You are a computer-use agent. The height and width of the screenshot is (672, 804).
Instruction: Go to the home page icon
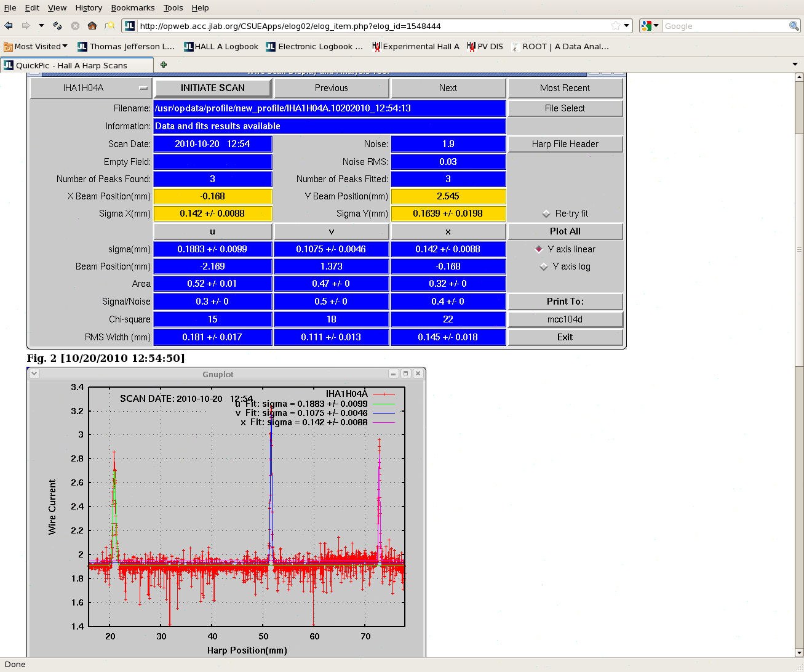92,26
